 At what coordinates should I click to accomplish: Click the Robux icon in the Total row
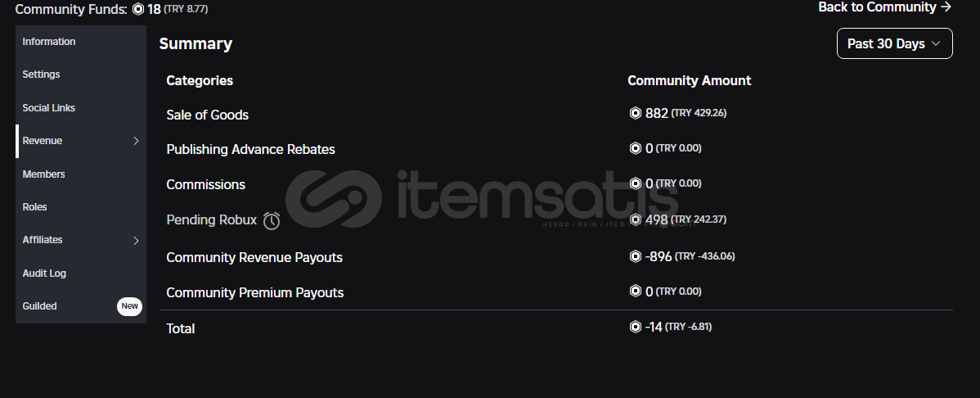coord(635,327)
